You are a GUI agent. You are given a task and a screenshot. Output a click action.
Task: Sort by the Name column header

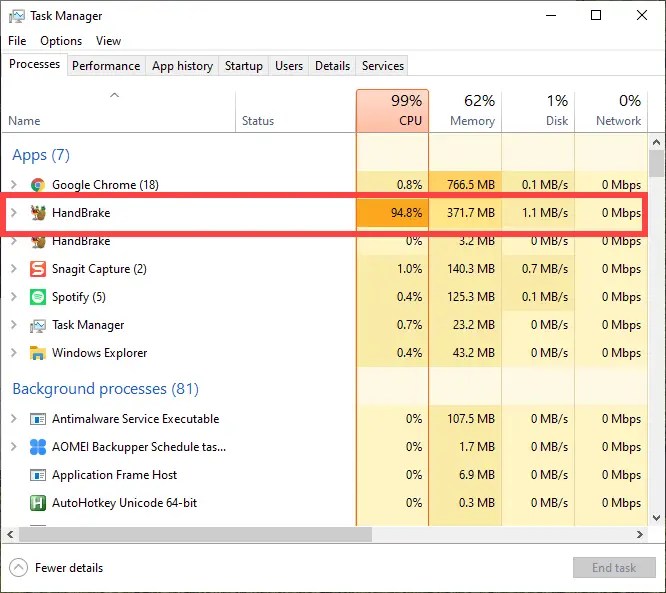[x=119, y=111]
